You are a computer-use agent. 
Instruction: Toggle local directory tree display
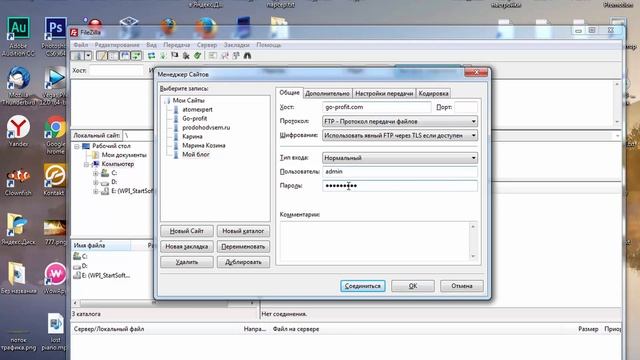(113, 56)
